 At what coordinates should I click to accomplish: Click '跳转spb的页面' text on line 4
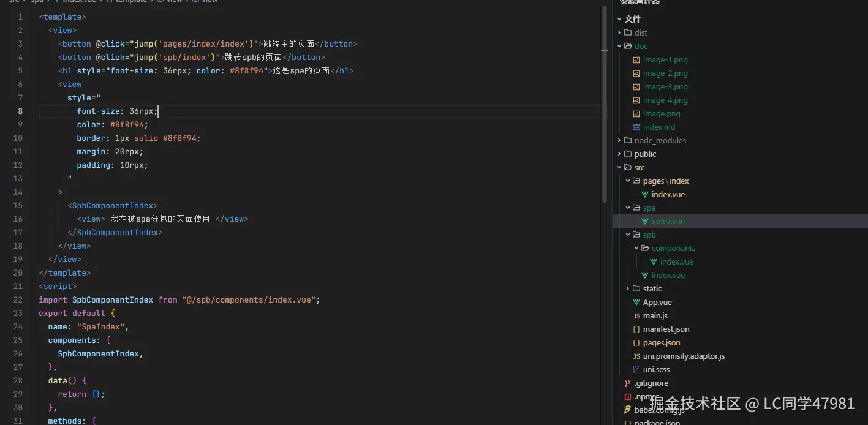[253, 57]
